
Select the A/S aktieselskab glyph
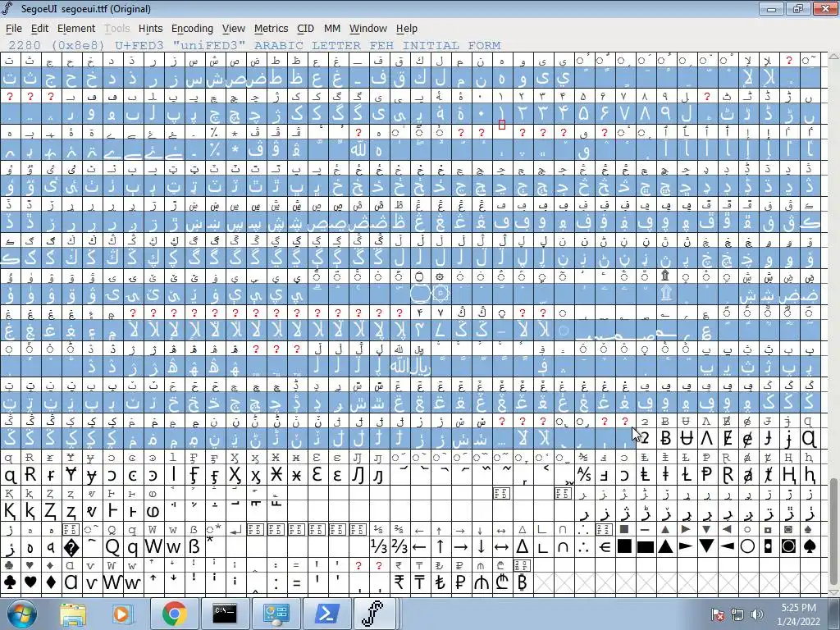(584, 474)
